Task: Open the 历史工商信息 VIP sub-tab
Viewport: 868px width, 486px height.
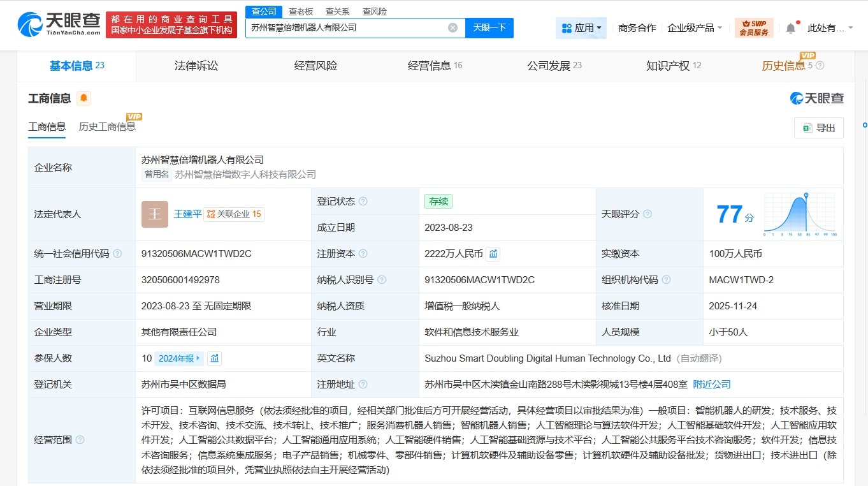Action: tap(106, 126)
